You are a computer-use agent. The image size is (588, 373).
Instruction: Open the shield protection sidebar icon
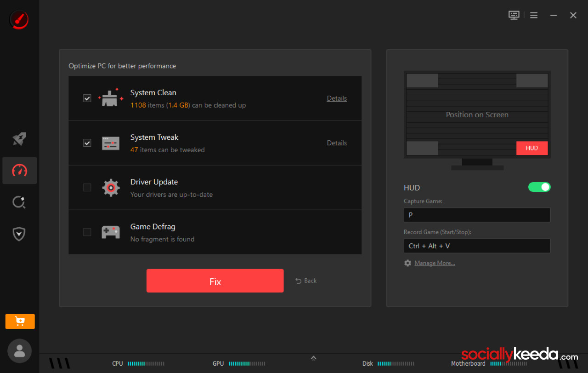click(19, 234)
